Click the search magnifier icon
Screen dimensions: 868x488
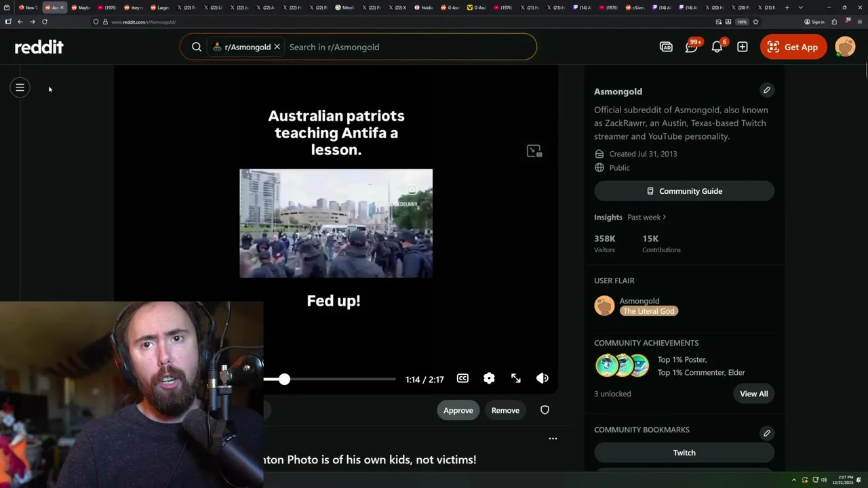coord(197,47)
